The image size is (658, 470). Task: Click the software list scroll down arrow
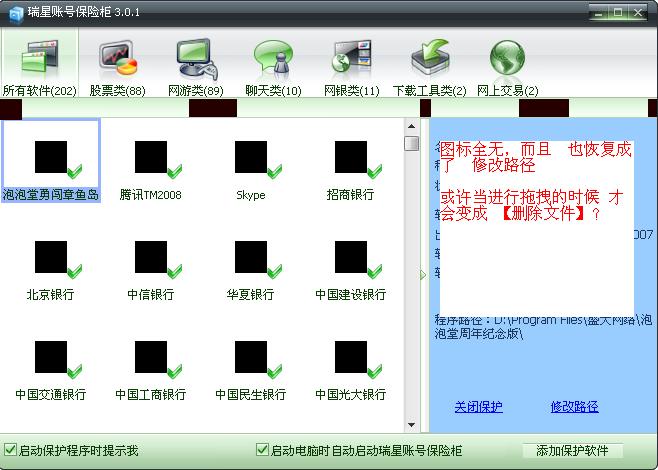pos(411,425)
